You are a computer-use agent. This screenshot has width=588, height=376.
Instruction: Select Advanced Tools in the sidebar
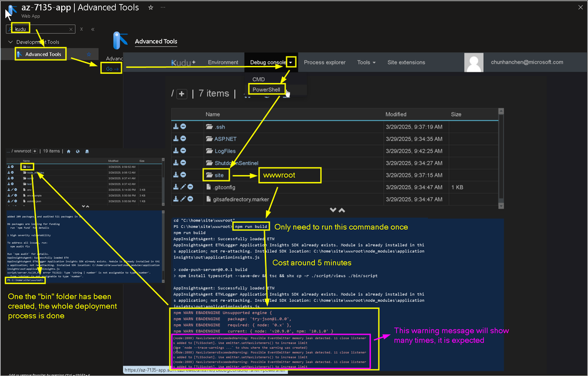pyautogui.click(x=43, y=54)
